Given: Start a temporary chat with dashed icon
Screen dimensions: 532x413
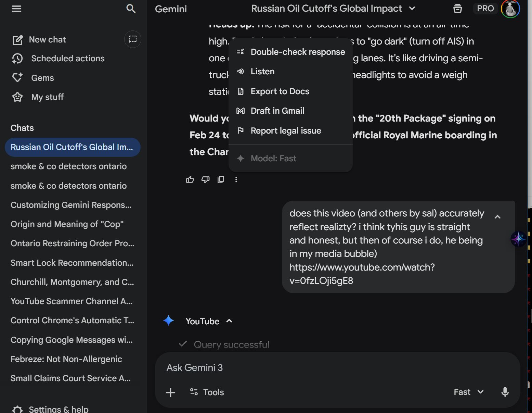Looking at the screenshot, I should click(132, 39).
